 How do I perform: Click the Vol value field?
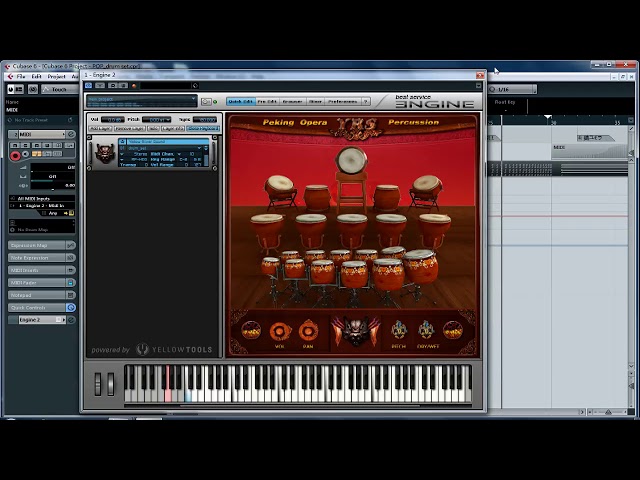[113, 120]
